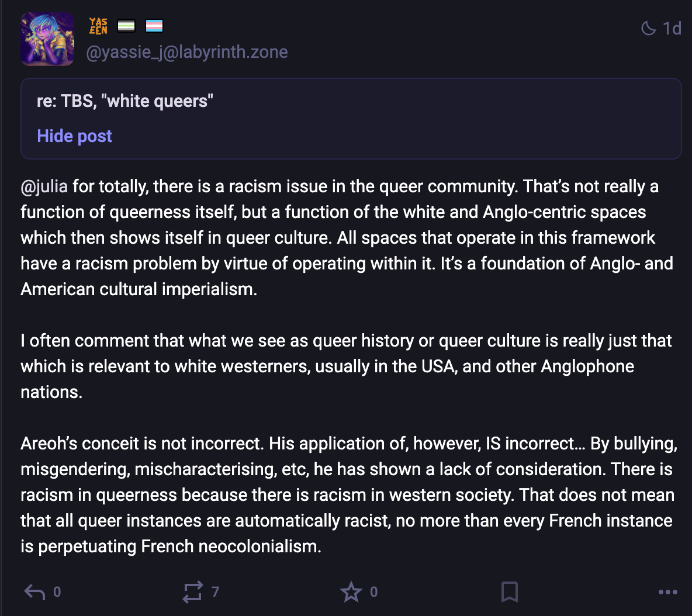Click the reply arrow icon
The width and height of the screenshot is (692, 616).
(34, 592)
